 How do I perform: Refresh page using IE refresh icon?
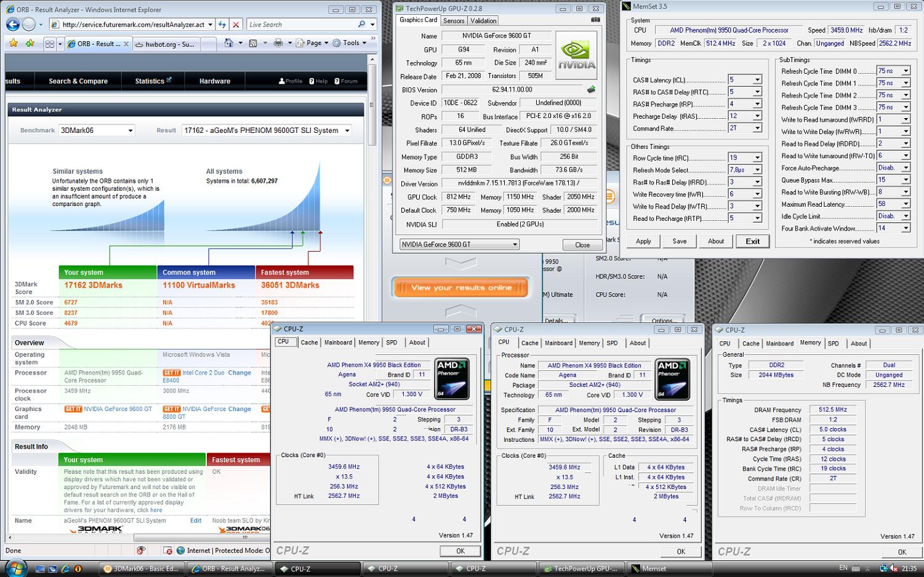[222, 25]
